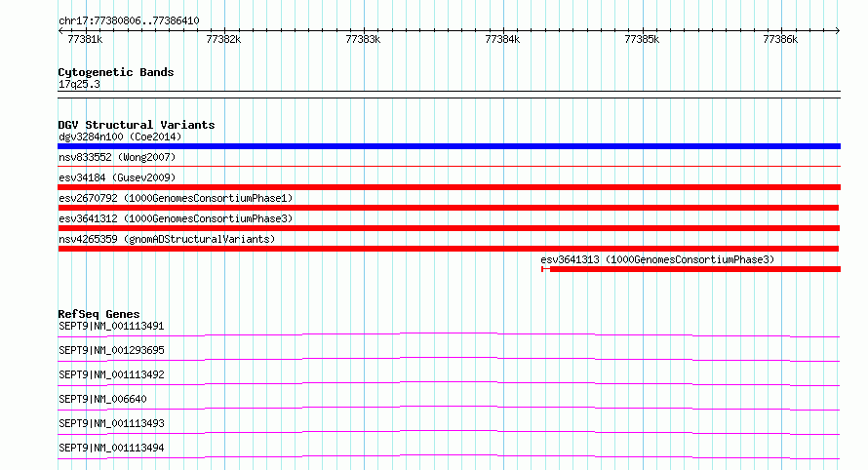Click the chr17:77380806..77386410 coordinates text
This screenshot has height=470, width=868.
129,20
